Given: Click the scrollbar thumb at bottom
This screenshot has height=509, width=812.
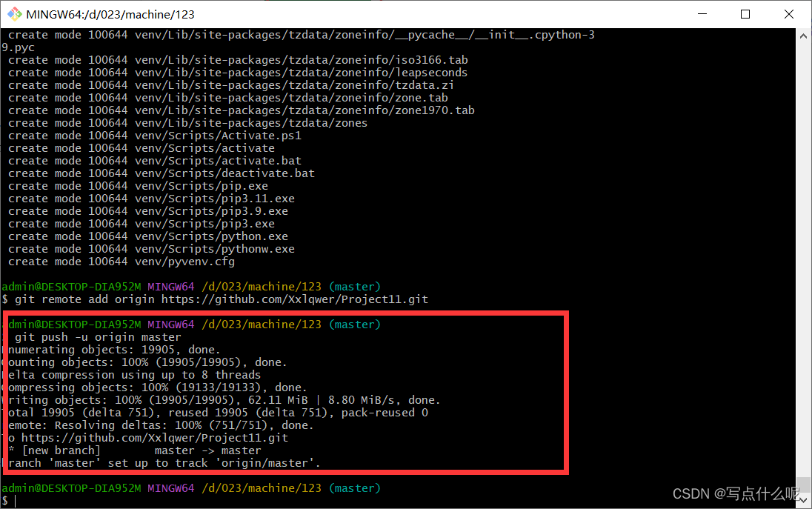Looking at the screenshot, I should (803, 485).
